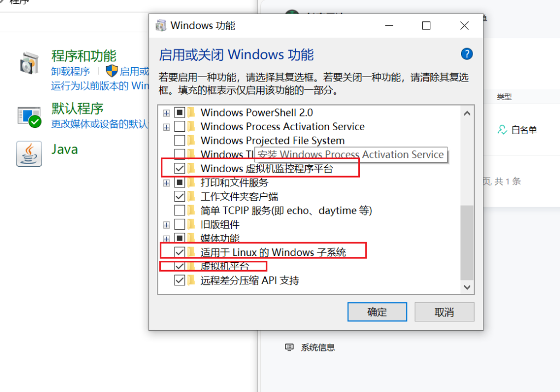This screenshot has height=392, width=560.
Task: Click the Windows 功能 title bar icon
Action: coord(161,26)
